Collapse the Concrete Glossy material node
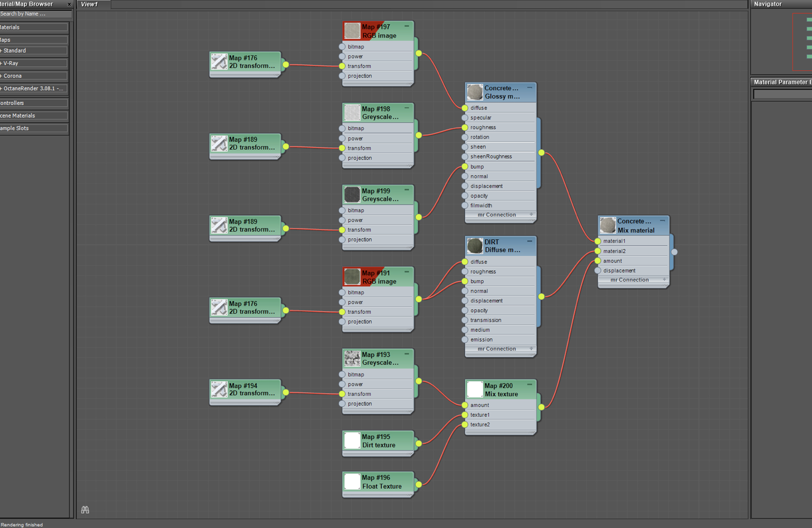 (x=530, y=88)
